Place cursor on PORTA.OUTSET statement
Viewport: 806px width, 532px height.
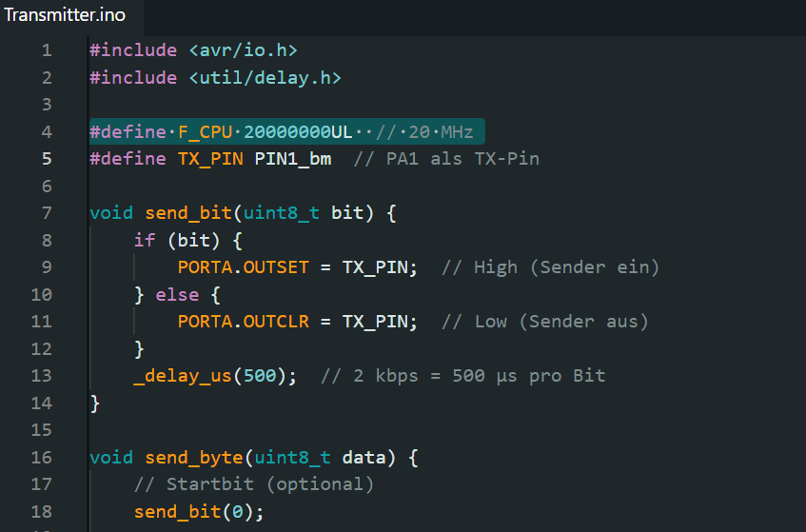(x=243, y=267)
